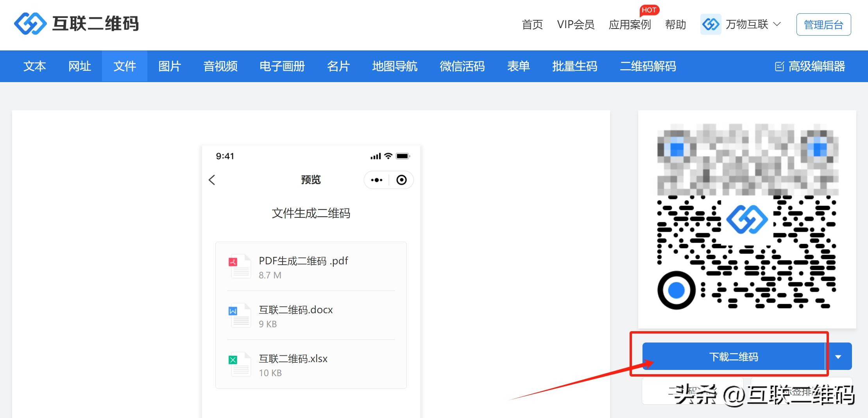The image size is (868, 418).
Task: Open the 管理后台 dashboard button
Action: pyautogui.click(x=823, y=25)
